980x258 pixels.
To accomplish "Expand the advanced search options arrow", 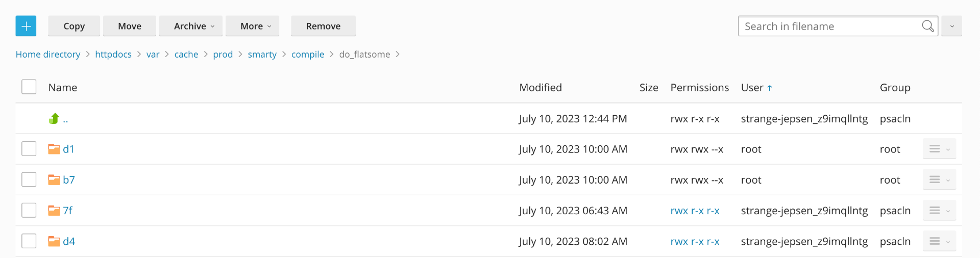I will point(952,26).
